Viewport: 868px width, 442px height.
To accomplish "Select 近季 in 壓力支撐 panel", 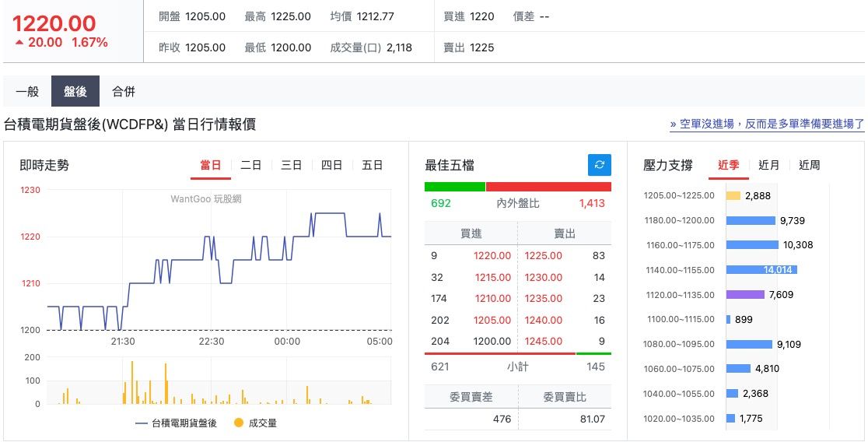I will click(729, 165).
